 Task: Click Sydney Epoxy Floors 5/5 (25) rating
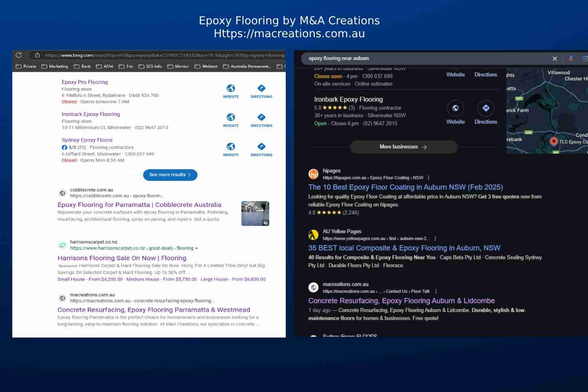pyautogui.click(x=74, y=147)
